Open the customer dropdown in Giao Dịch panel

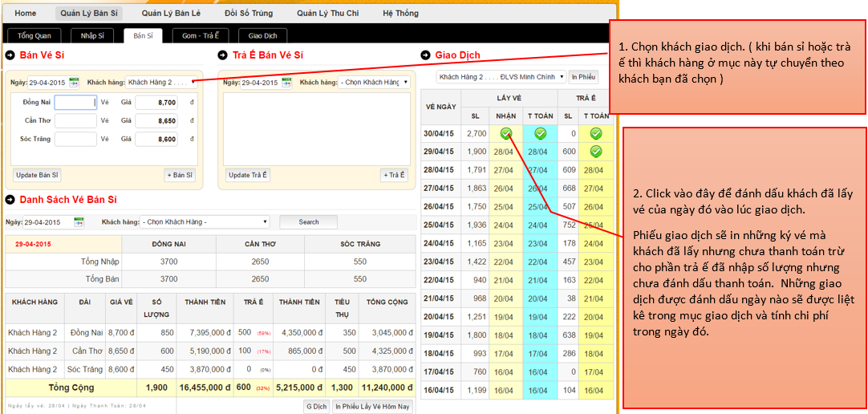501,77
